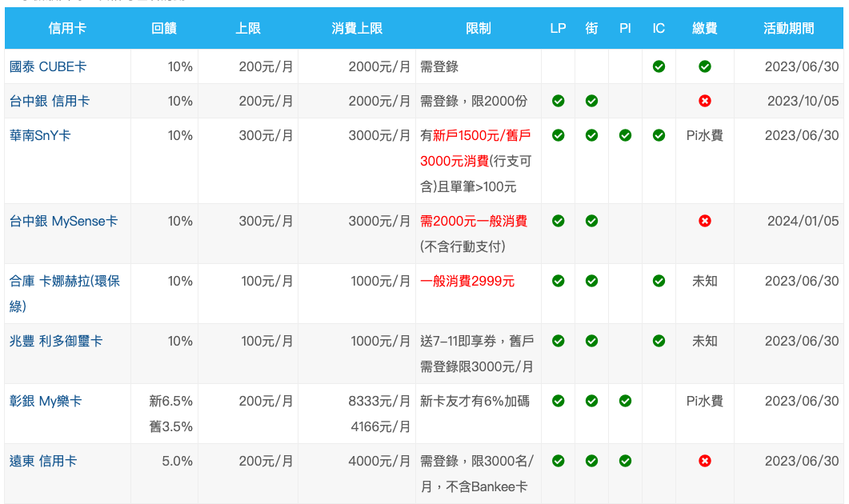
Task: Open the 台中銀 信用卡 link
Action: 50,102
